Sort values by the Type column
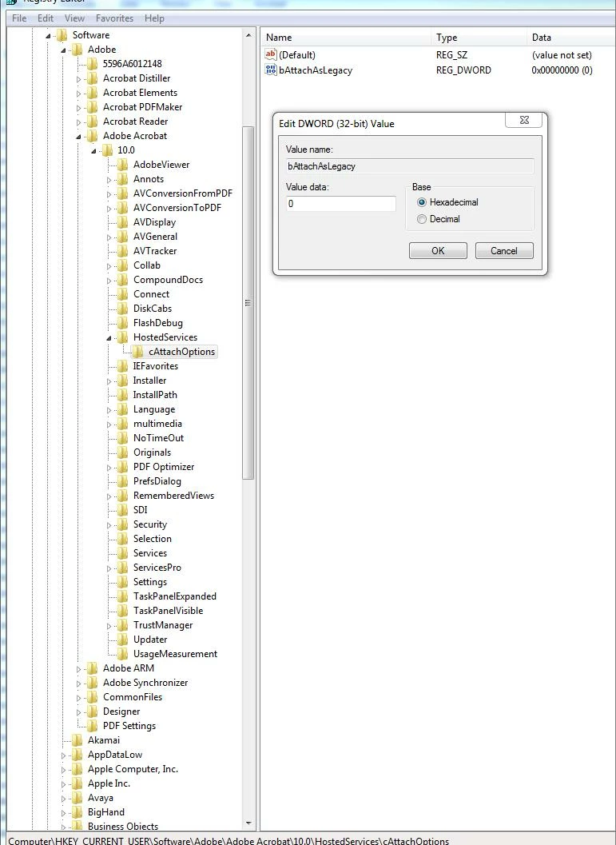 coord(478,38)
